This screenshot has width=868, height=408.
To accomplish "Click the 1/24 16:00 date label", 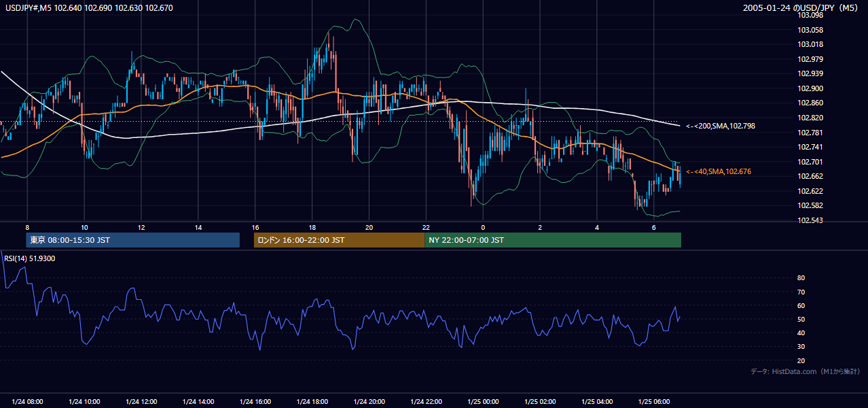I will coord(255,401).
